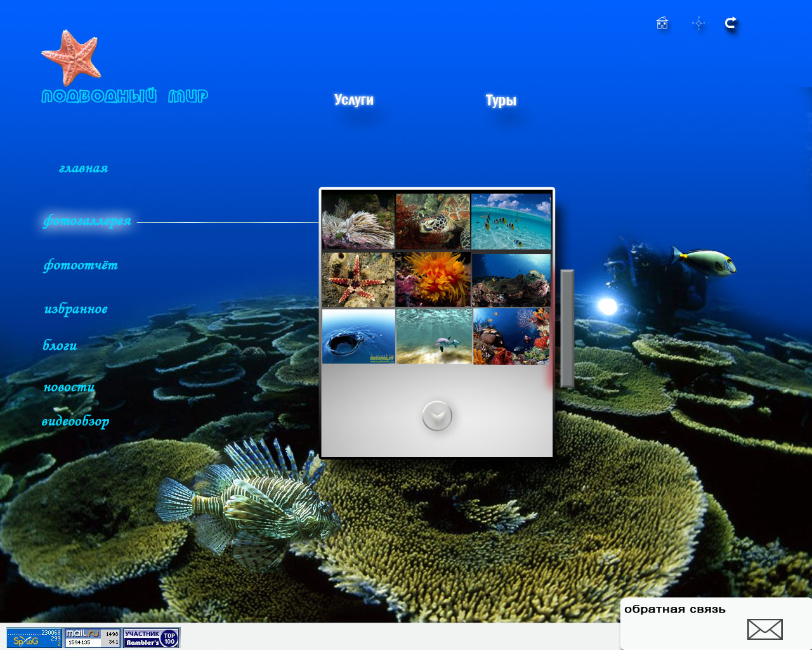
Task: Click the curved return arrow icon
Action: tap(731, 23)
